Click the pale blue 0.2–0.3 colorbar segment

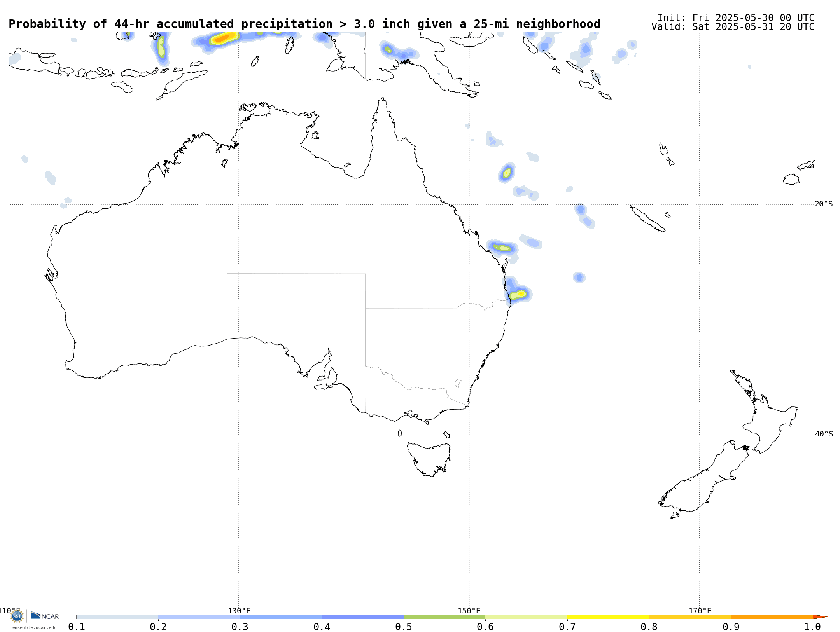click(199, 617)
